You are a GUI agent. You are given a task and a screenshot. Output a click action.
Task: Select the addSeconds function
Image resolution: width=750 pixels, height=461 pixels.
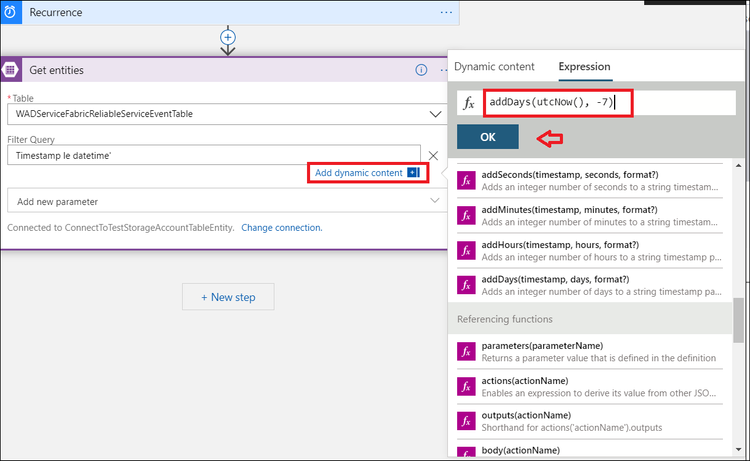pyautogui.click(x=589, y=181)
